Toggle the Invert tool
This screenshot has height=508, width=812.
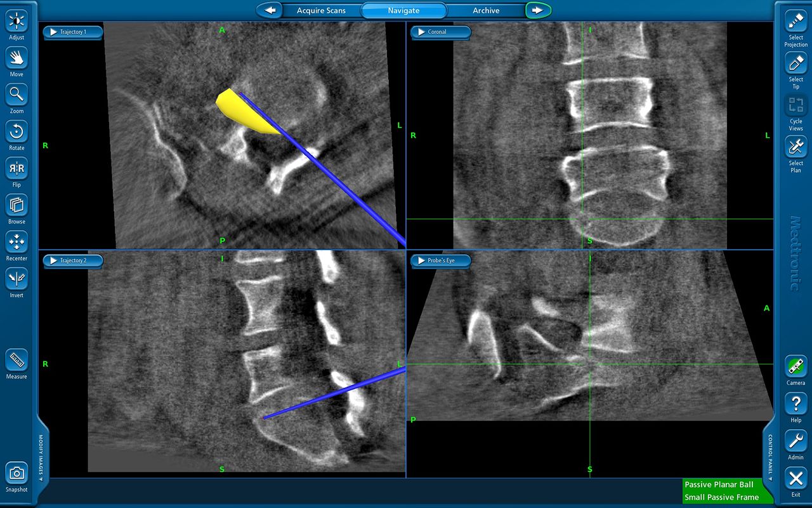[16, 279]
